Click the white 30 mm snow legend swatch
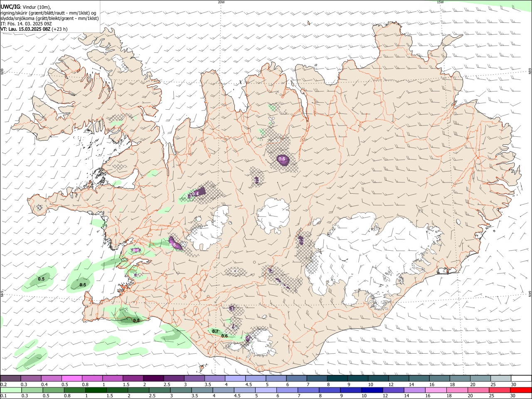This screenshot has width=532, height=399. pos(522,378)
